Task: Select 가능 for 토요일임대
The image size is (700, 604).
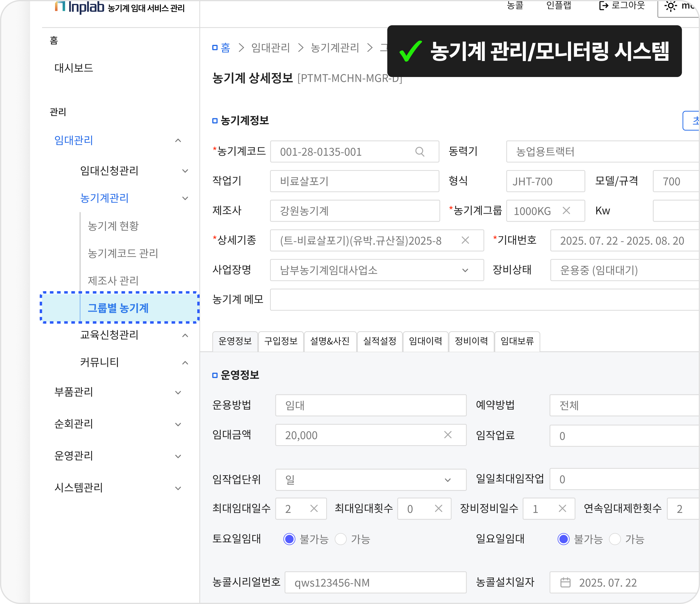Action: [x=341, y=539]
